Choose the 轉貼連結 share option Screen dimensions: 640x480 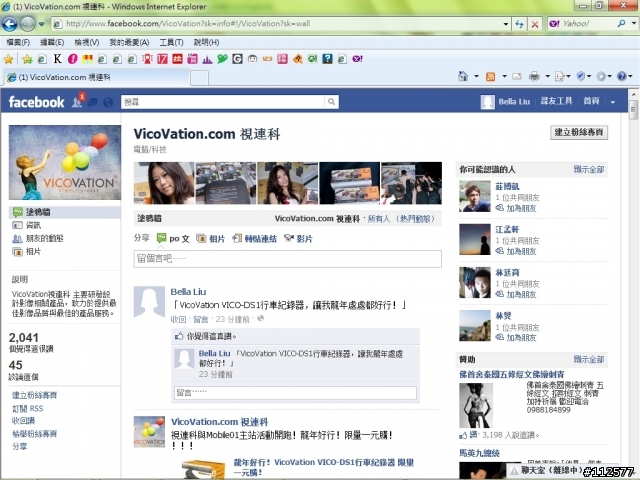coord(255,239)
